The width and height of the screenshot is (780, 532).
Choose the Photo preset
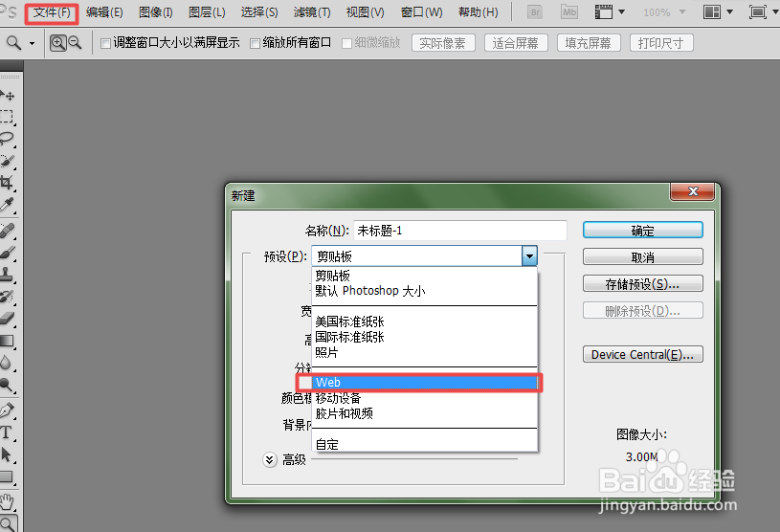(x=425, y=352)
